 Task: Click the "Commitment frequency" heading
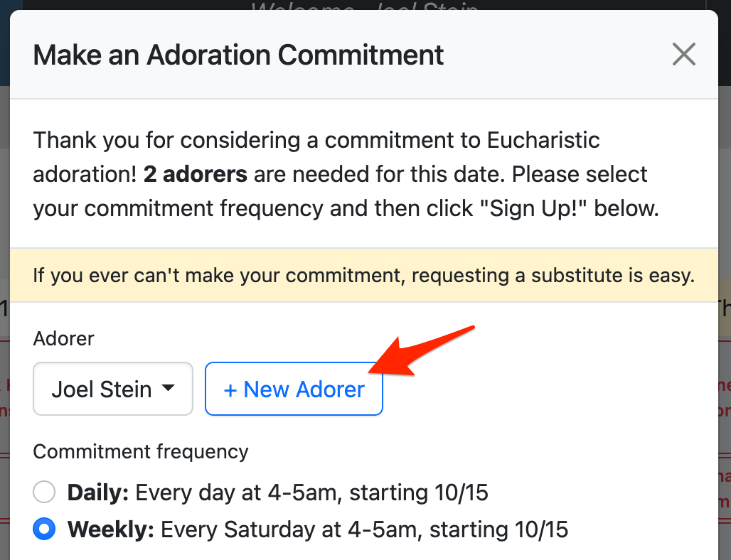pos(141,451)
